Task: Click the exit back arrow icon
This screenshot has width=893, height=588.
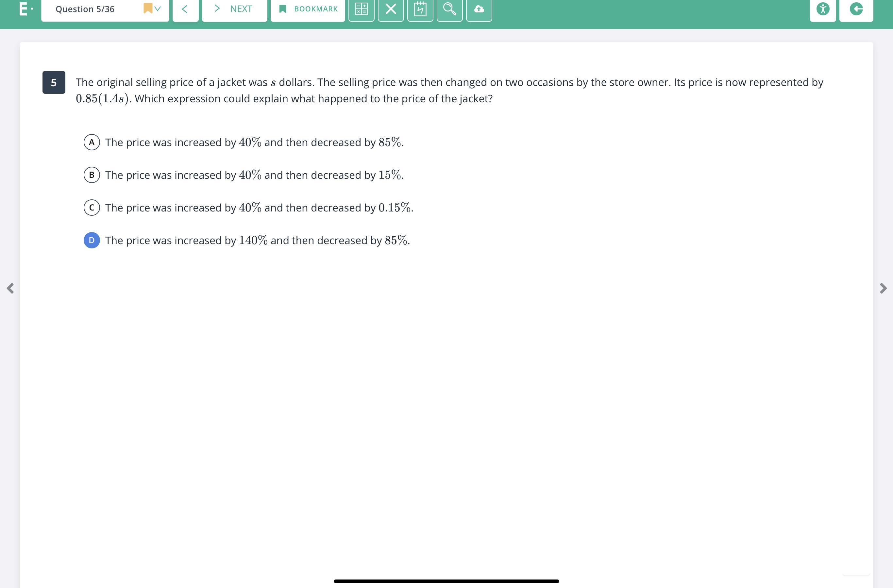Action: [x=856, y=9]
